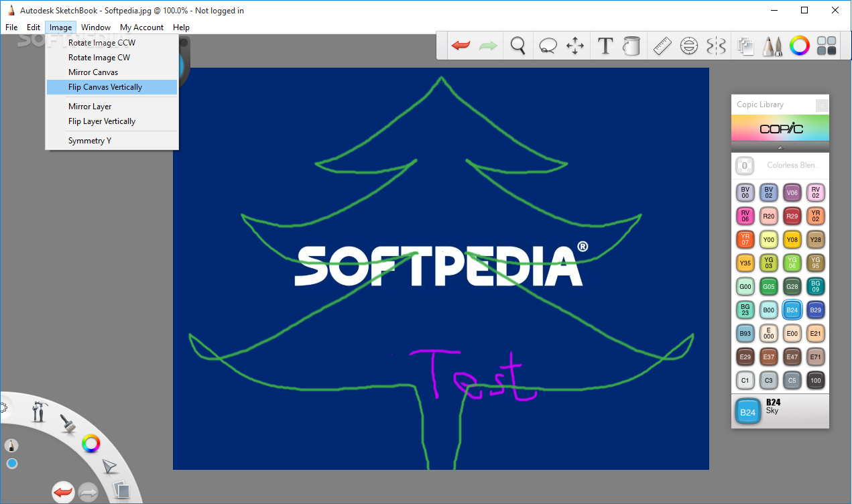Click the green Redo arrow in top toolbar
Viewport: 852px width, 504px height.
(x=488, y=46)
